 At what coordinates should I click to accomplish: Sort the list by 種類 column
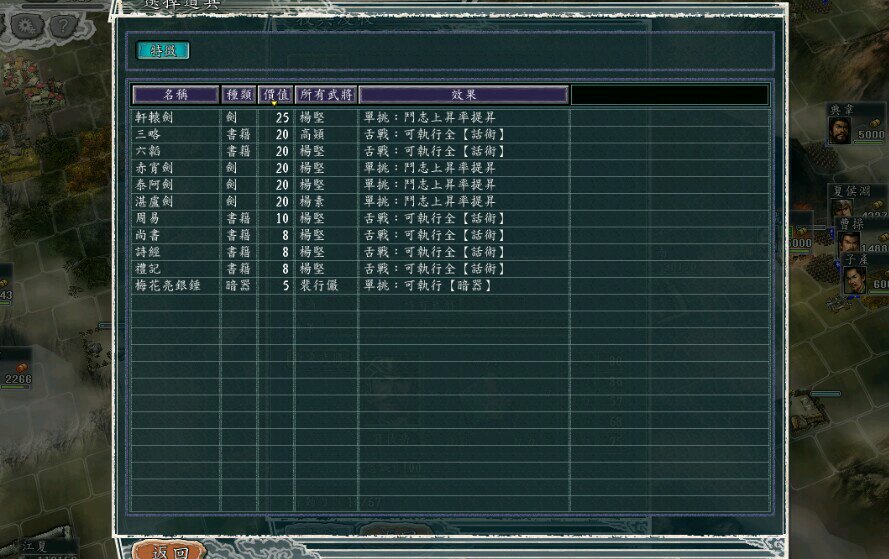point(239,95)
